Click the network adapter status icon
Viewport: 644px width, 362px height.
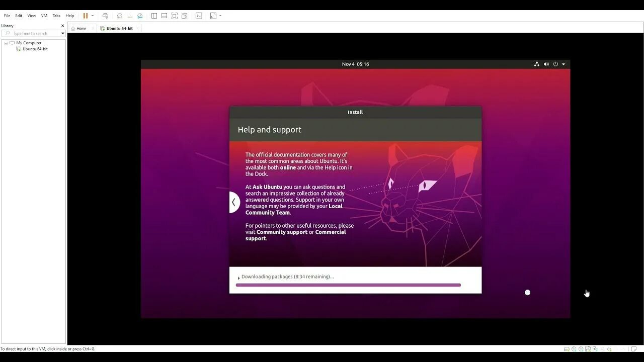(x=595, y=349)
